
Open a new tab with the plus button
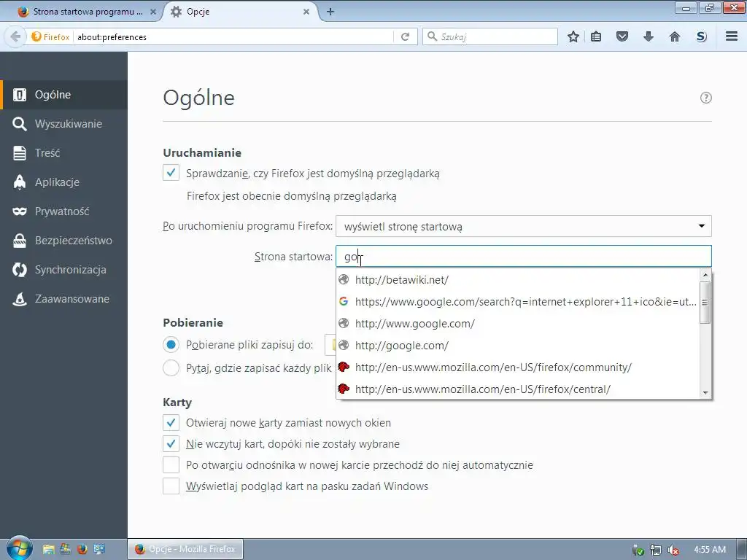click(x=330, y=12)
